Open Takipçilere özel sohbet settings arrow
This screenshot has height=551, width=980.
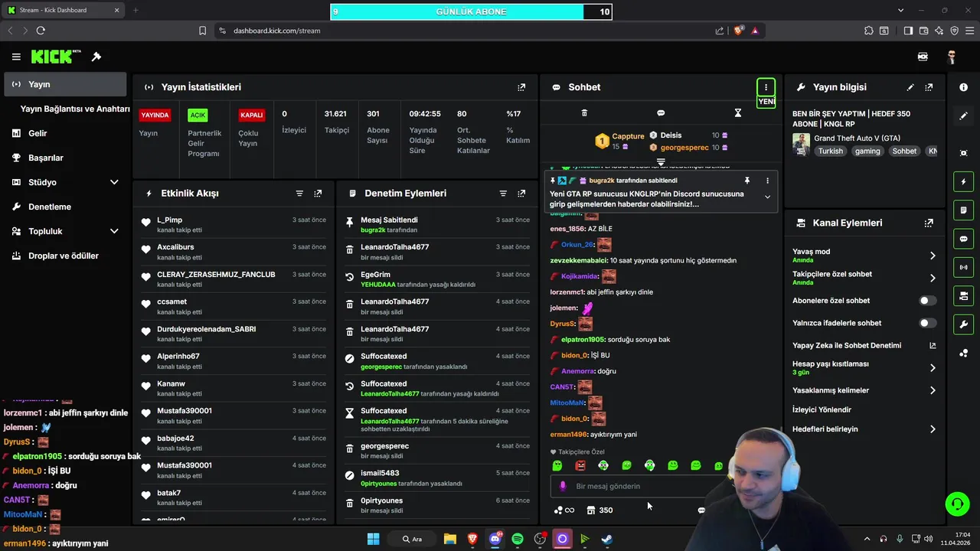click(x=933, y=278)
